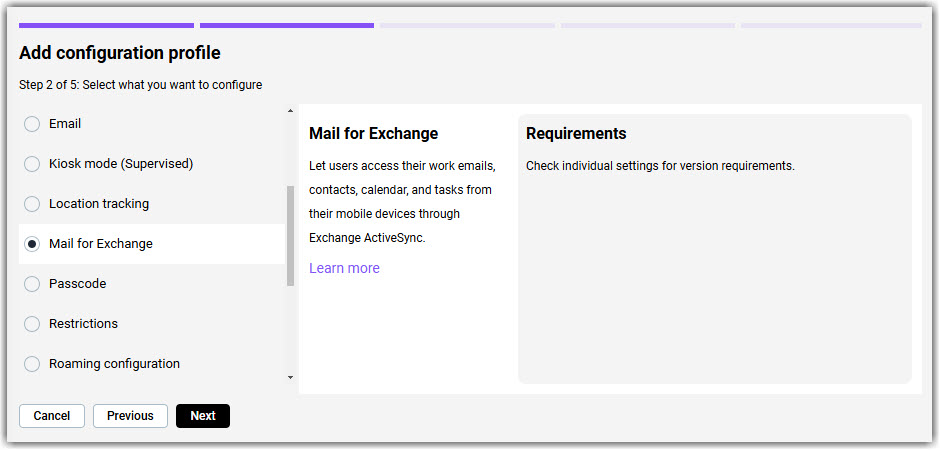Click the second progress step segment

[287, 26]
